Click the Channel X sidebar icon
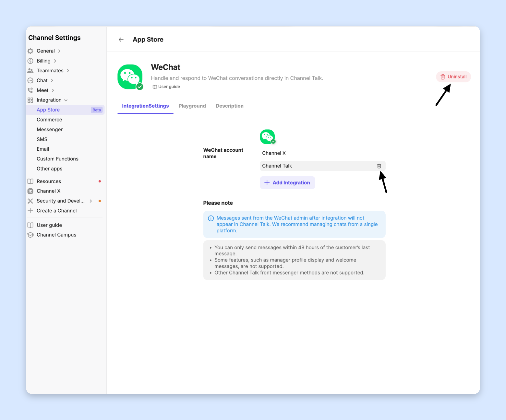This screenshot has height=420, width=506. pos(30,191)
